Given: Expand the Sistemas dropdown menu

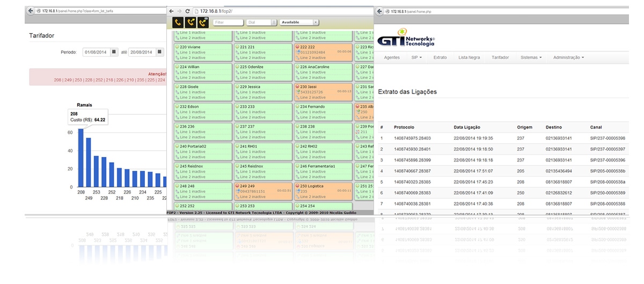Looking at the screenshot, I should pos(531,57).
